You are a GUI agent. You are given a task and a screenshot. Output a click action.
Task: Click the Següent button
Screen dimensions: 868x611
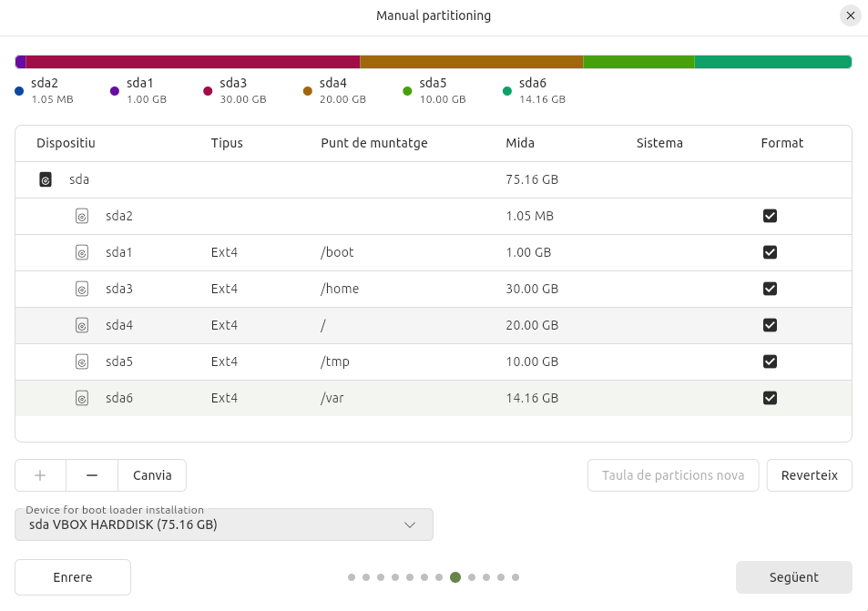pyautogui.click(x=793, y=577)
